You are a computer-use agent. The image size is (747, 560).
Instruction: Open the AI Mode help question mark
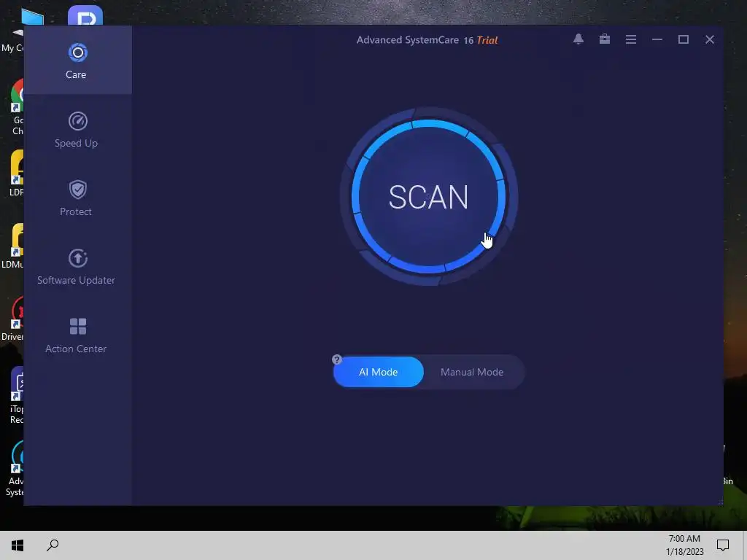pos(337,359)
